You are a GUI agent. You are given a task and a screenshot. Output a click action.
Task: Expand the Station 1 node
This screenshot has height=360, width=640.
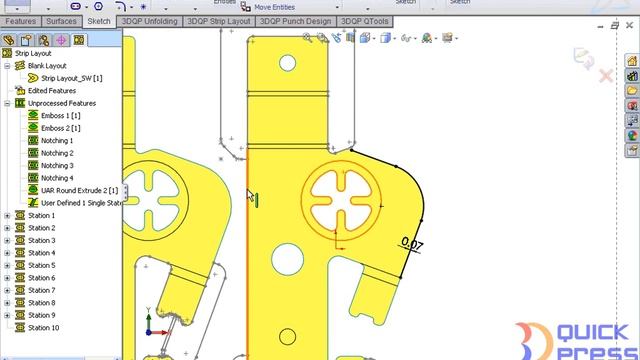coord(7,216)
